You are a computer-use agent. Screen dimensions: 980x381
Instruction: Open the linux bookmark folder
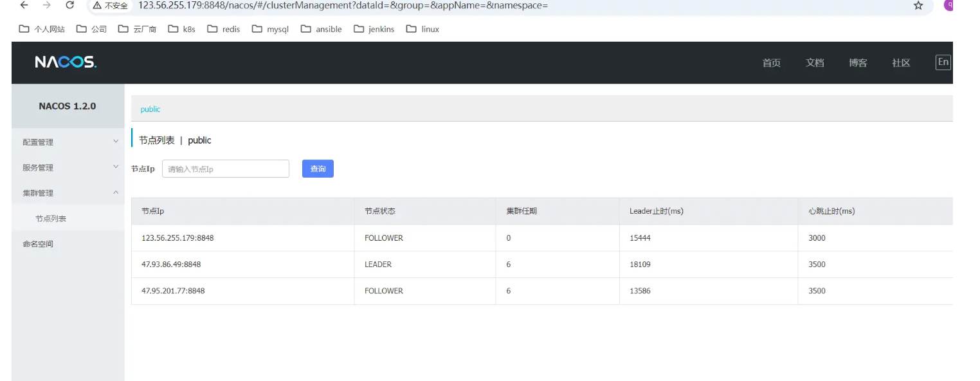[x=423, y=29]
